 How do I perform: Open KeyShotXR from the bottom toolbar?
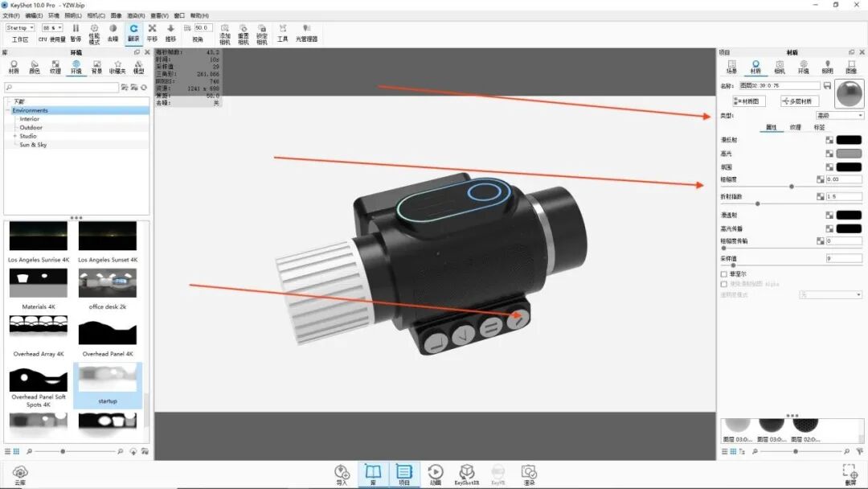(467, 472)
